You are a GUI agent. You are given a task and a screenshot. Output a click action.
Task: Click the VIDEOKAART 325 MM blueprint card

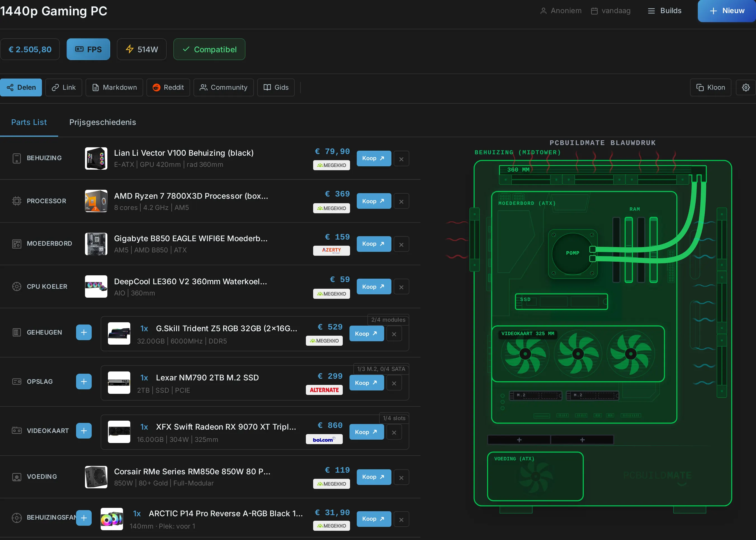[578, 354]
